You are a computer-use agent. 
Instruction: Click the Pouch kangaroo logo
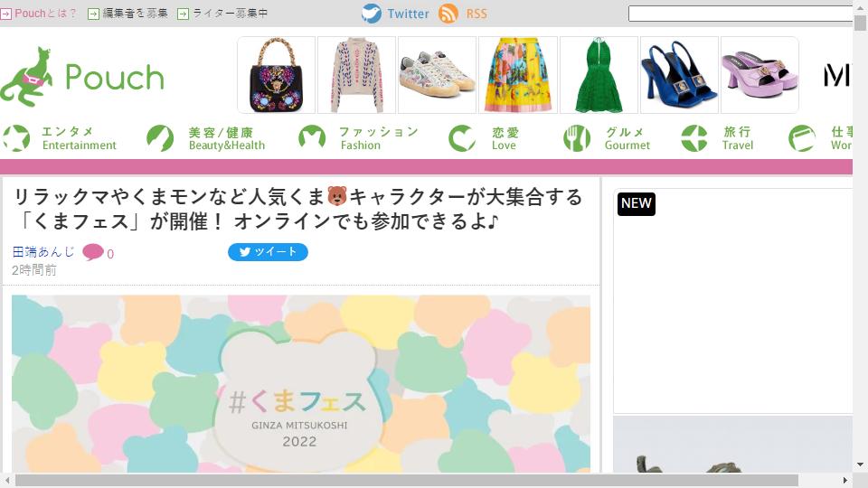[x=82, y=76]
